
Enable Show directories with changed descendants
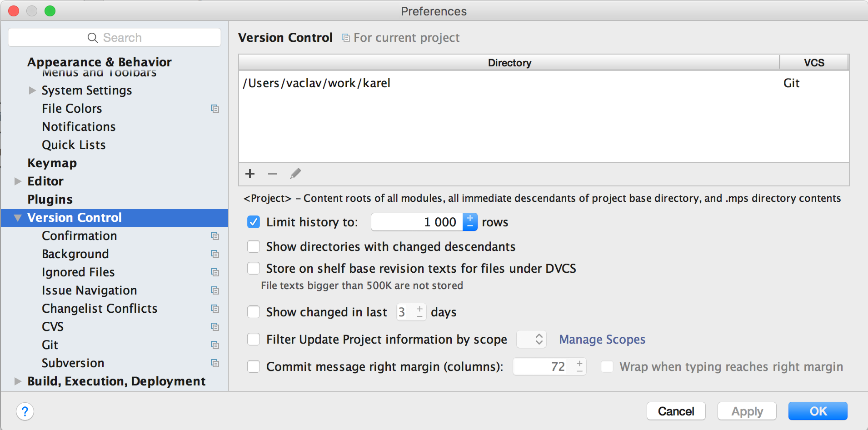254,246
